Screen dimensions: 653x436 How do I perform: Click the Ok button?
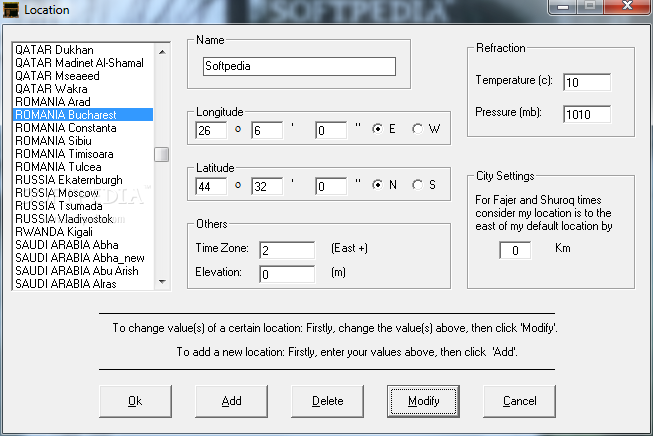(x=135, y=401)
